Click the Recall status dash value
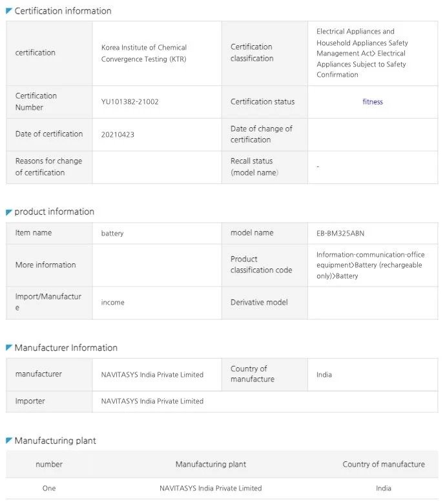This screenshot has height=504, width=445. pyautogui.click(x=318, y=167)
